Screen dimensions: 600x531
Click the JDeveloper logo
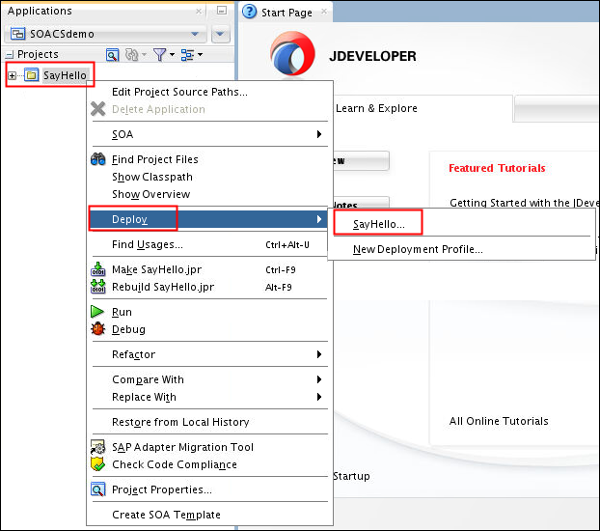[x=292, y=54]
